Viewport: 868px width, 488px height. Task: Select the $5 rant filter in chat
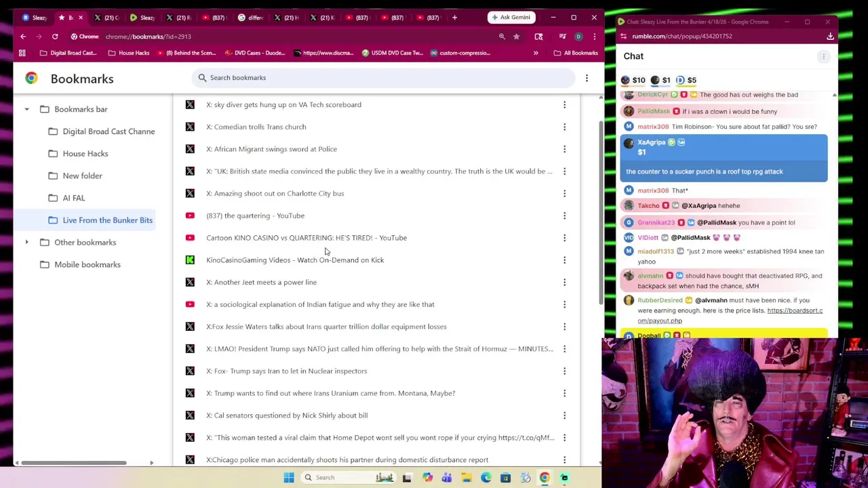686,80
